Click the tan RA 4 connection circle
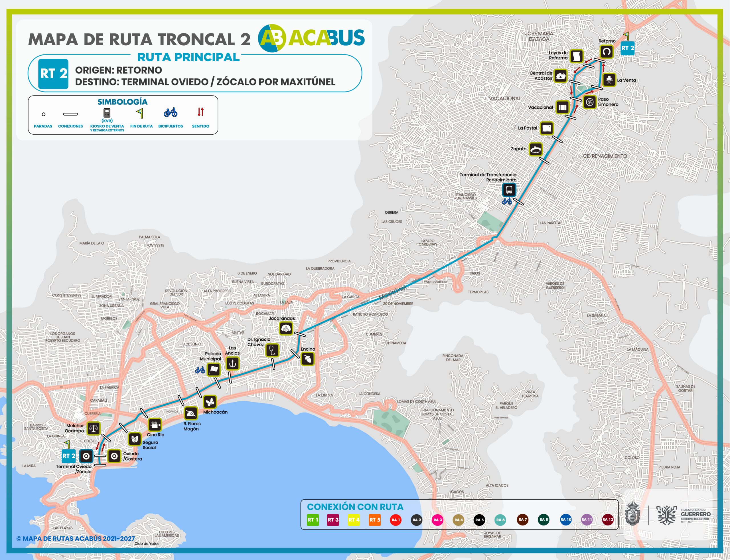 [459, 520]
